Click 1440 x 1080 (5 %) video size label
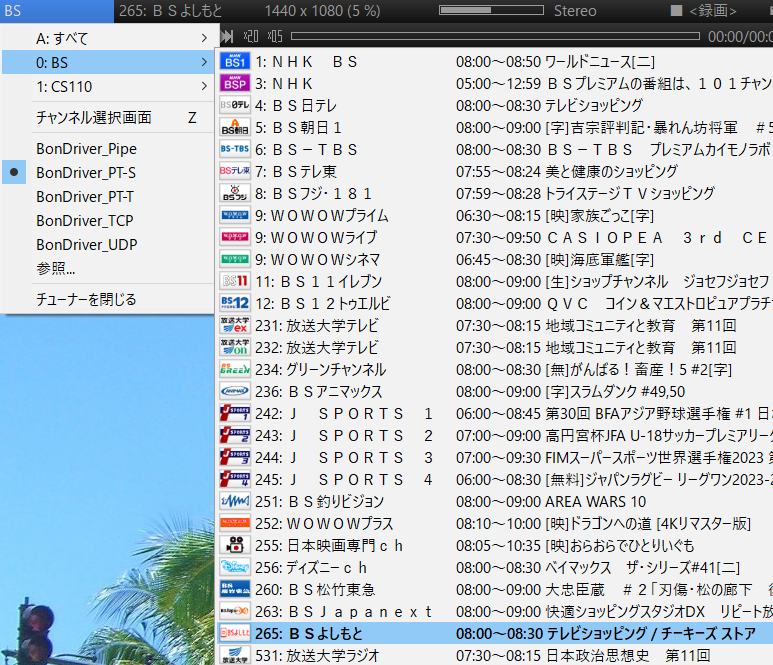Screen dimensions: 773x665 [322, 11]
